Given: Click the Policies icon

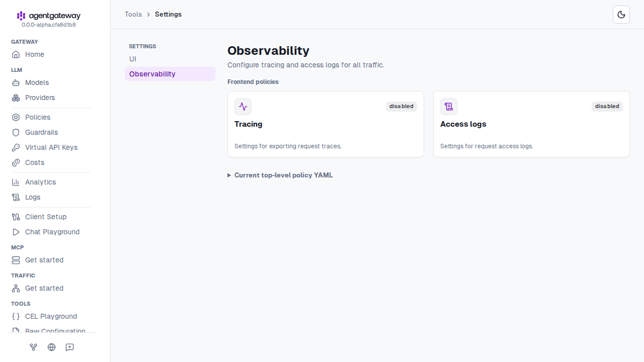Looking at the screenshot, I should [x=16, y=117].
